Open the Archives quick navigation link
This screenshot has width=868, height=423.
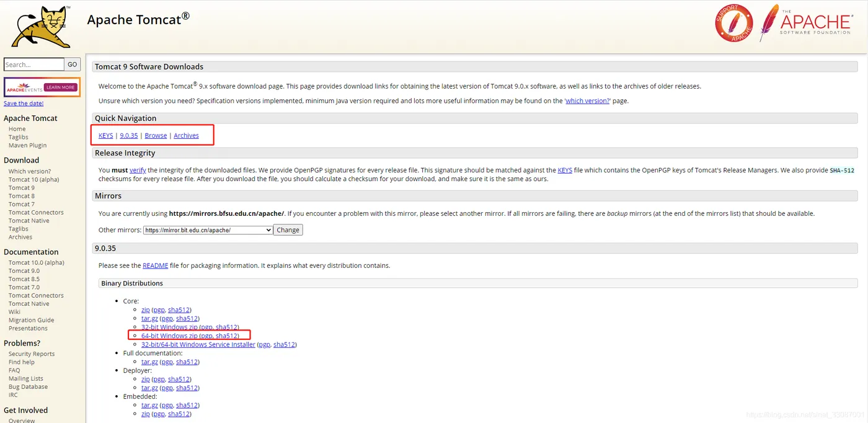pos(186,135)
